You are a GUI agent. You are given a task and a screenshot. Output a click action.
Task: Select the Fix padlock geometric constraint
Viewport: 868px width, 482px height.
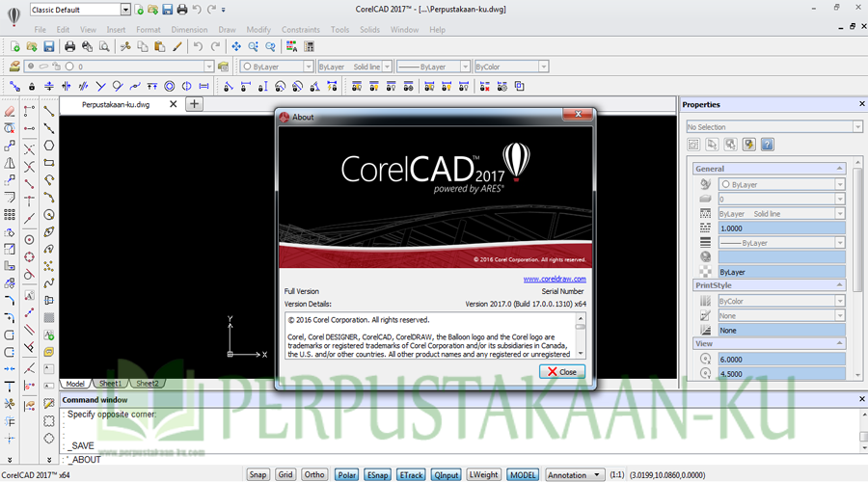coord(32,87)
